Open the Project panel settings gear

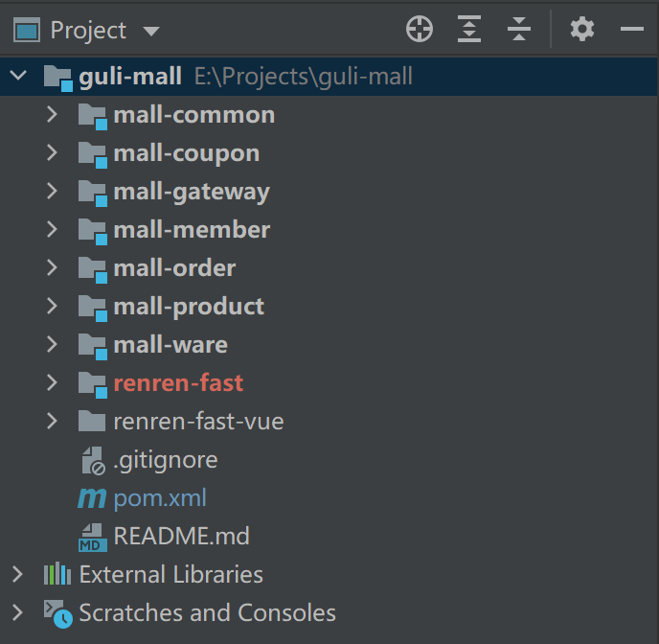coord(582,30)
